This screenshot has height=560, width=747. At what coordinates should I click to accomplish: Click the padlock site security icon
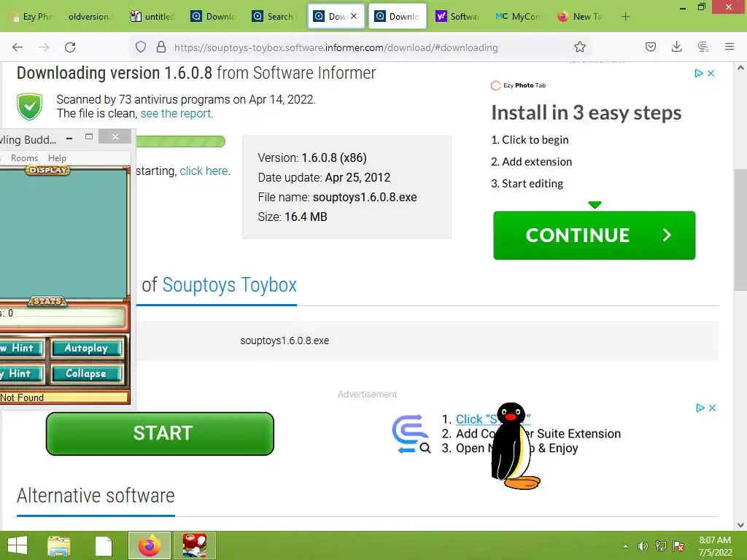(x=161, y=47)
